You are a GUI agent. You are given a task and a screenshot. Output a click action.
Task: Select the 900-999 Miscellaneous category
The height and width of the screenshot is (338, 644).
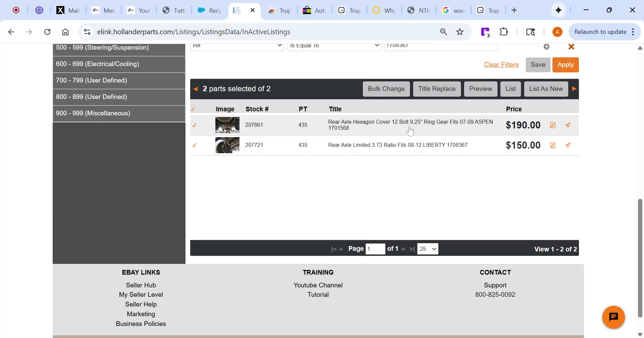point(93,113)
